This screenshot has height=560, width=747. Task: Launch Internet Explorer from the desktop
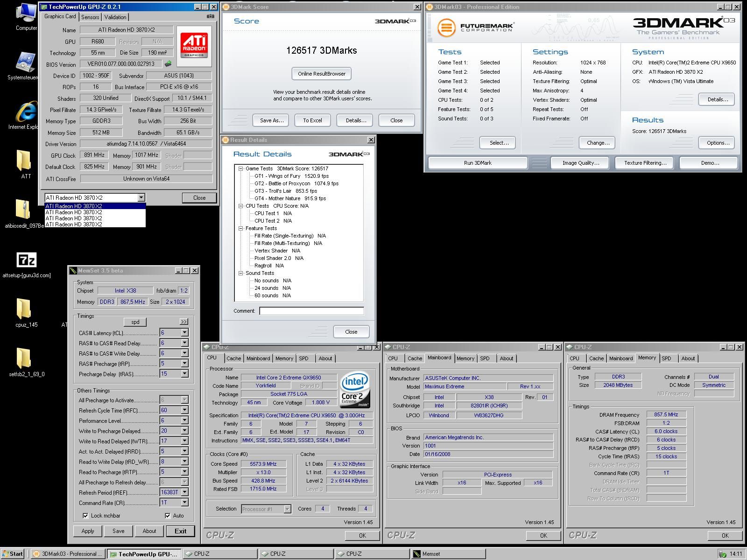(26, 114)
